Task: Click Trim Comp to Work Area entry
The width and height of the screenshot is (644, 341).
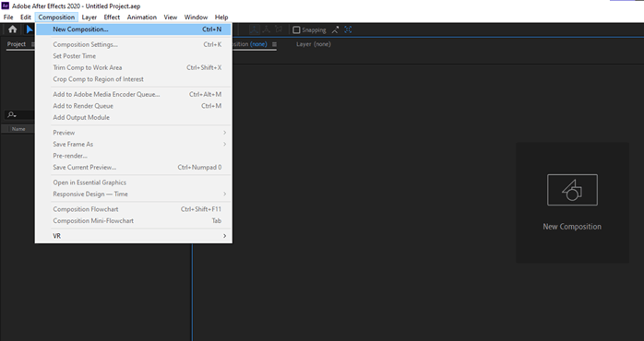Action: click(134, 67)
